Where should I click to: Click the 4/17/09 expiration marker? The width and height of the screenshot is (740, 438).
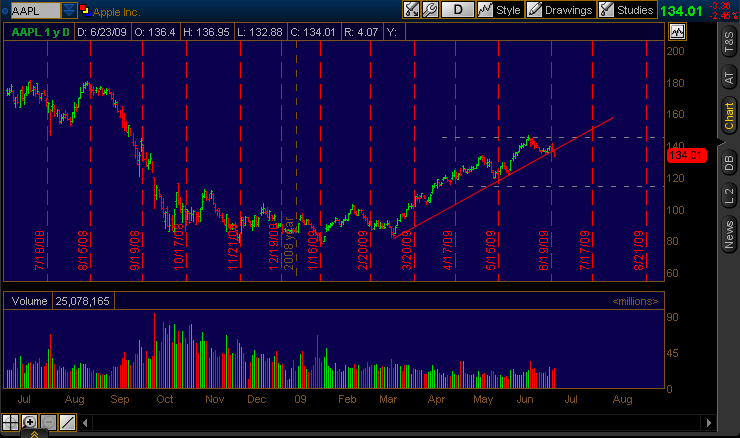(x=447, y=250)
